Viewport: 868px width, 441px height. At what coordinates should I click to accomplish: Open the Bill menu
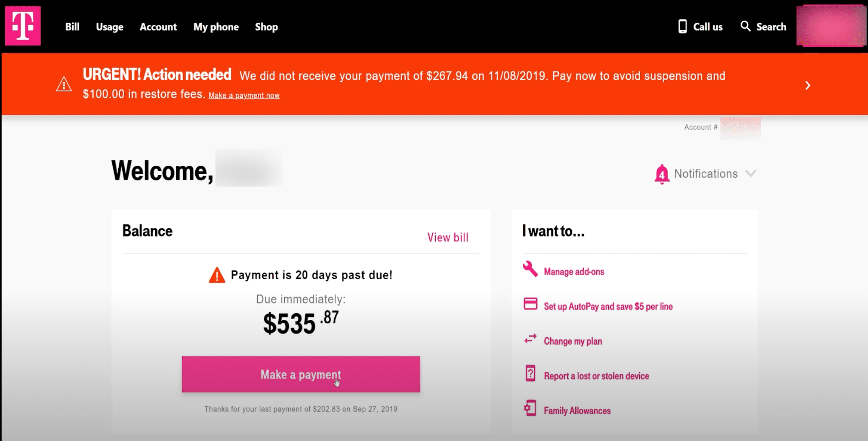point(72,27)
